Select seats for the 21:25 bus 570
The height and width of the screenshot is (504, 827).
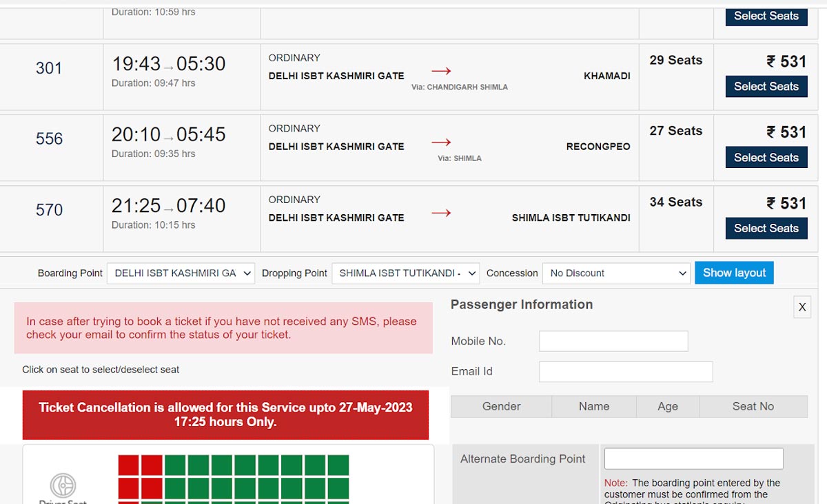[766, 229]
